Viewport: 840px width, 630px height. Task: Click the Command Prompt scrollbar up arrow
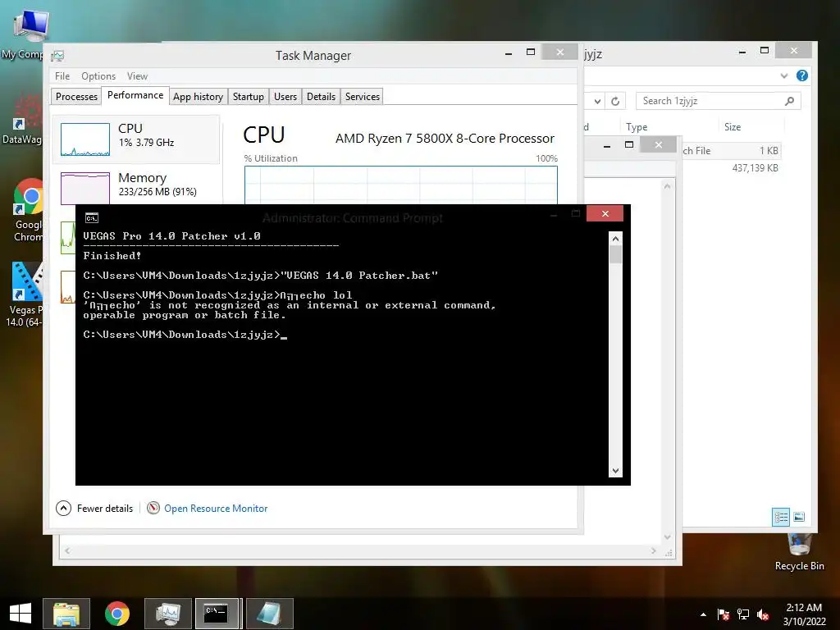tap(615, 239)
